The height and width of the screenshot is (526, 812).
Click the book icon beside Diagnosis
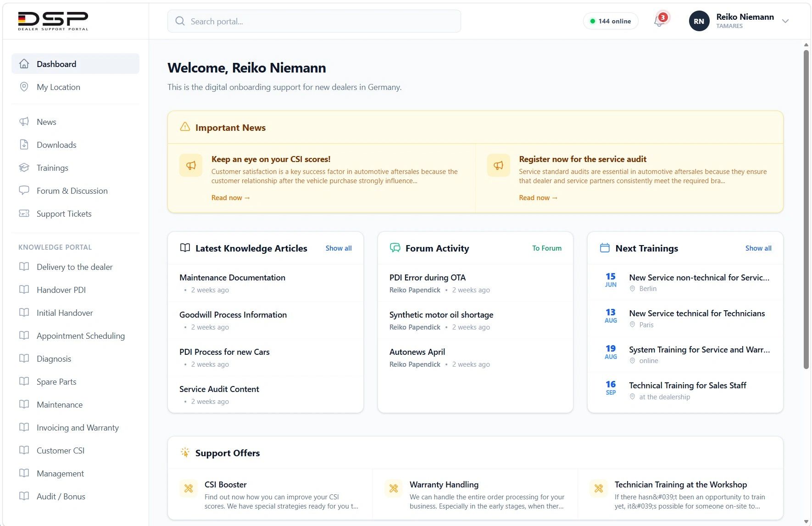click(x=24, y=358)
